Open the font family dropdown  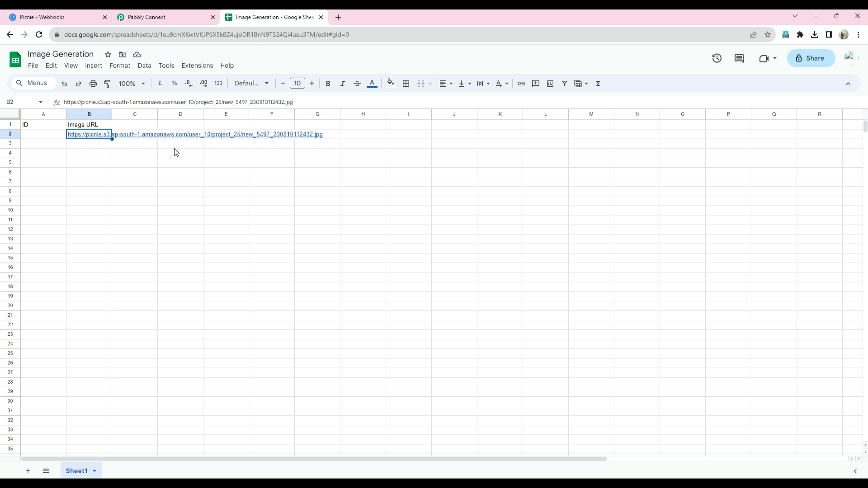tap(251, 84)
